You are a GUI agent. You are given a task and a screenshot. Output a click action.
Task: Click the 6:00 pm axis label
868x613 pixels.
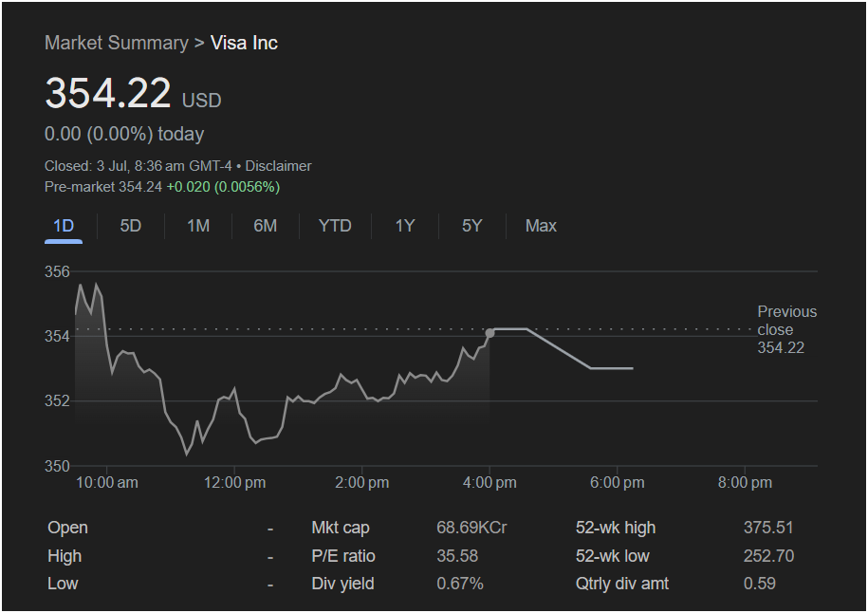point(618,483)
